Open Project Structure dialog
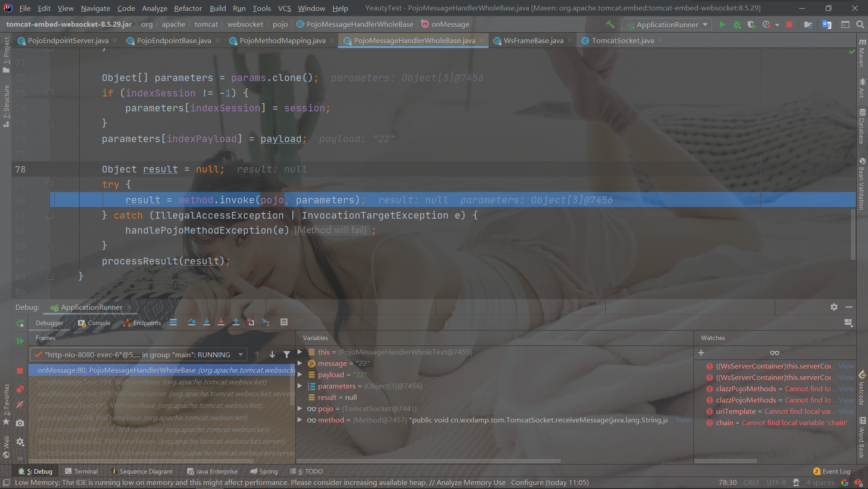This screenshot has height=489, width=868. click(808, 24)
